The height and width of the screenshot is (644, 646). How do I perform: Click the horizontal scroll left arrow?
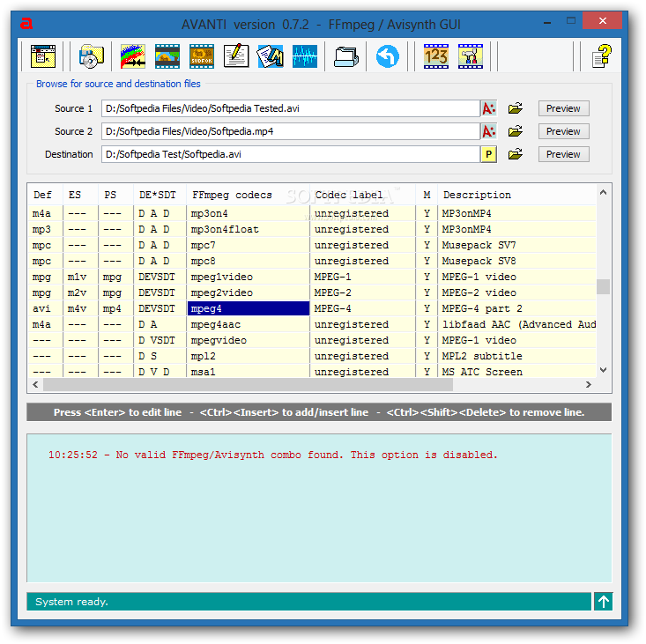35,385
